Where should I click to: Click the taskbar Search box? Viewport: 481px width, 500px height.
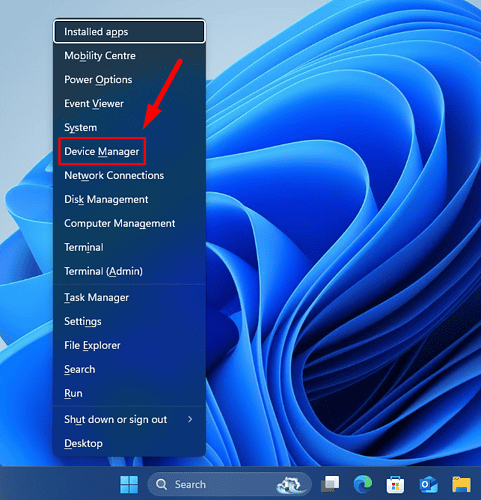click(229, 484)
